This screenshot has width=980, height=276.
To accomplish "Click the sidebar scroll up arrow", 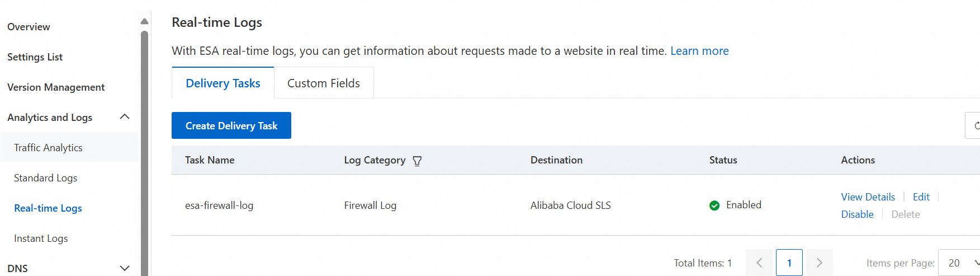I will pyautogui.click(x=144, y=21).
